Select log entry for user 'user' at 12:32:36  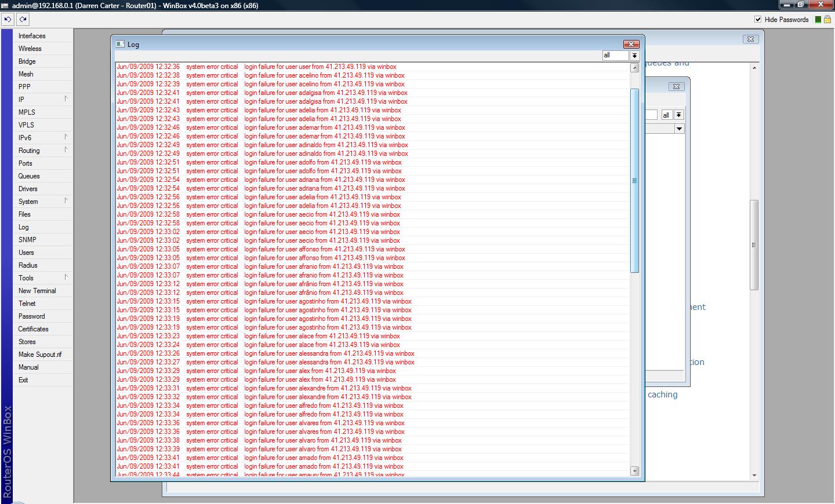pyautogui.click(x=372, y=67)
